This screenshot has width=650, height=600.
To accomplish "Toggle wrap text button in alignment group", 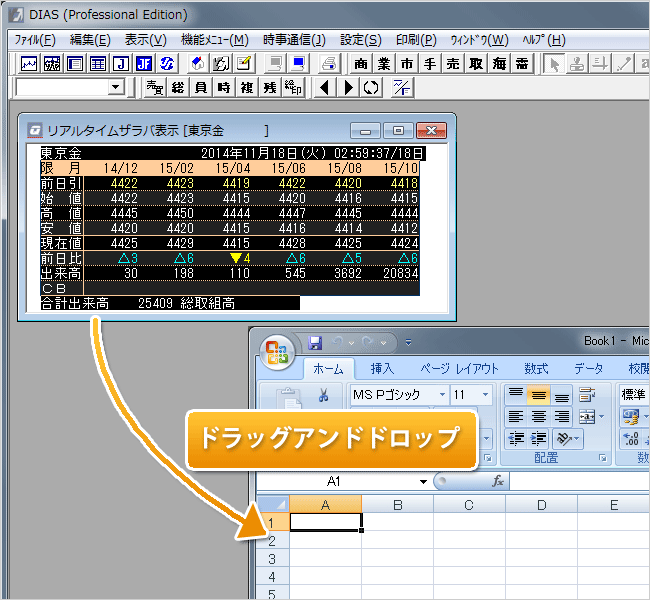I will [587, 395].
